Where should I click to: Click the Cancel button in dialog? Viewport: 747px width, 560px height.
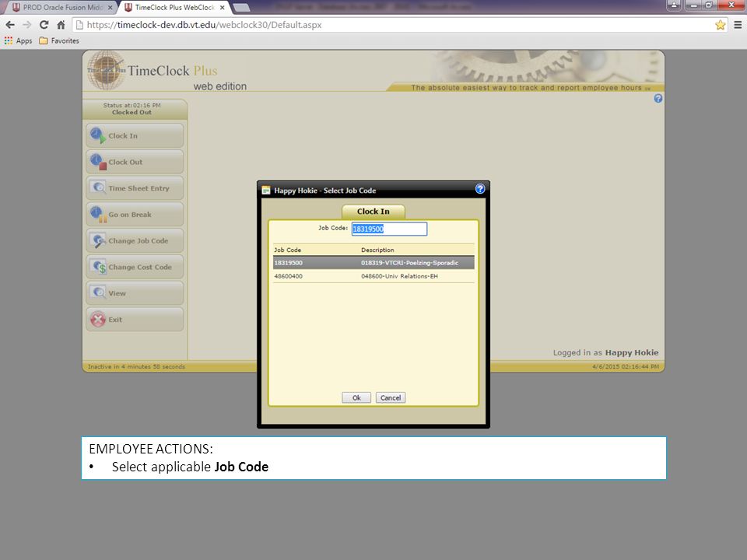click(391, 397)
